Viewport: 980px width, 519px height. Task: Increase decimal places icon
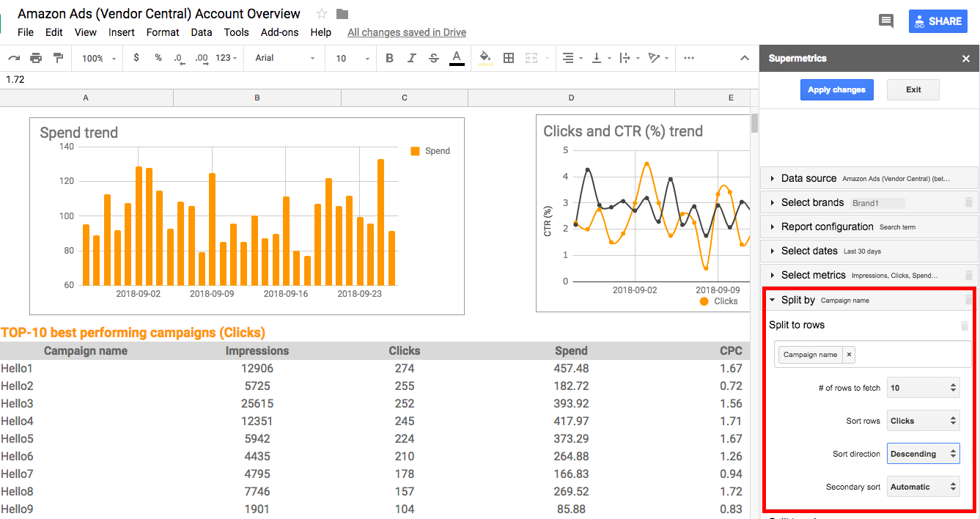click(202, 58)
